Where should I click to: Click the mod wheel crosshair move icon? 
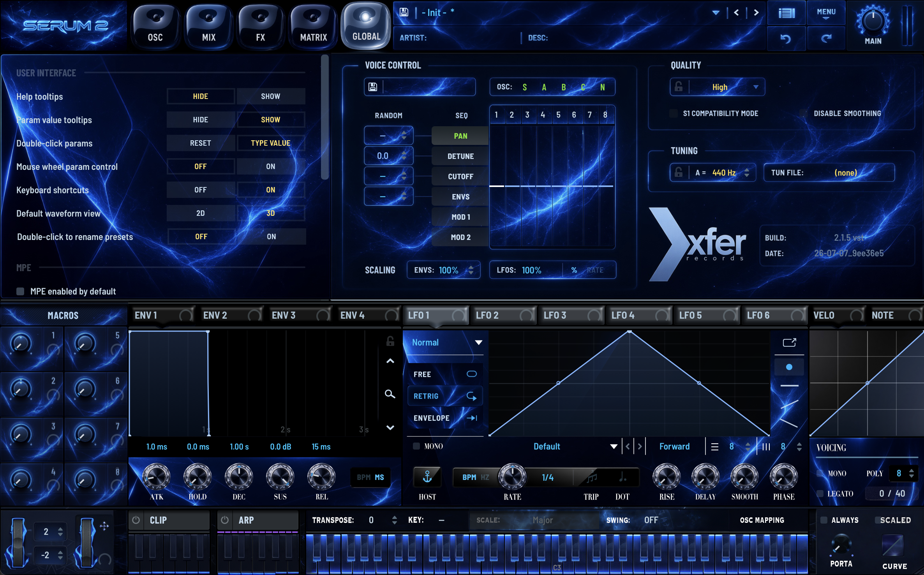pyautogui.click(x=104, y=526)
